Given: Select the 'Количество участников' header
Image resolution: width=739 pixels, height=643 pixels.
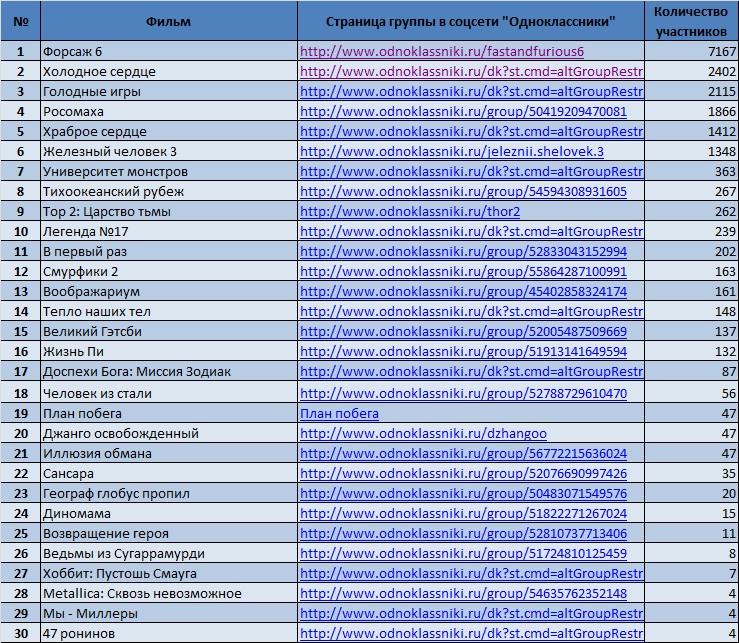Looking at the screenshot, I should [x=691, y=21].
